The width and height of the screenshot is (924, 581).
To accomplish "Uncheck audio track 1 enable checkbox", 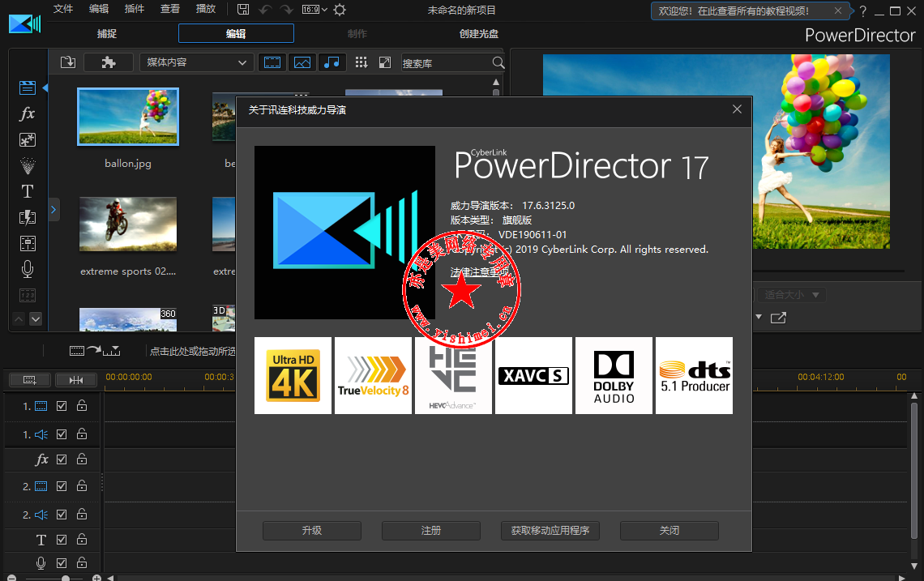I will pos(62,434).
